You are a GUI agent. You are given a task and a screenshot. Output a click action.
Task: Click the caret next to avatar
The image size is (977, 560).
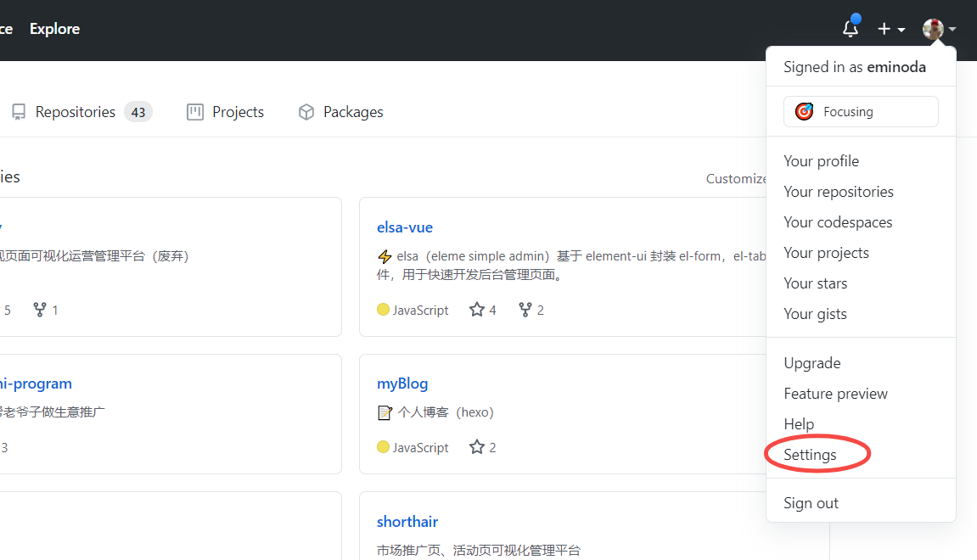click(x=952, y=30)
